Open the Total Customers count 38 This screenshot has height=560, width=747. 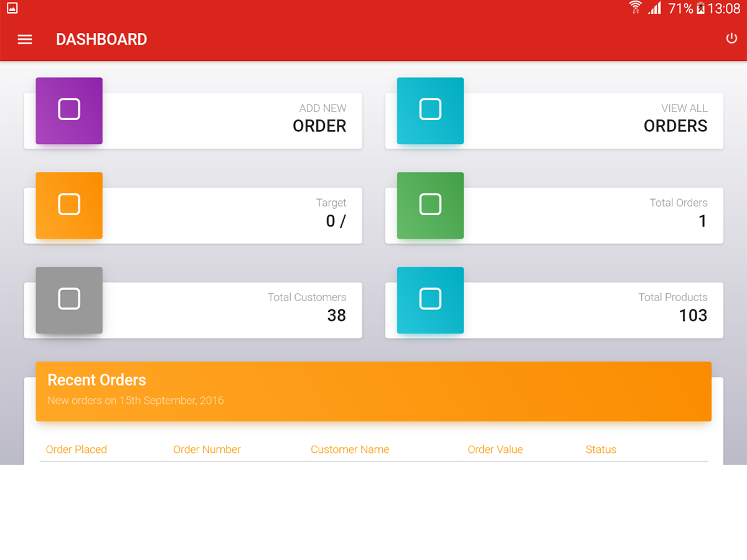(336, 315)
